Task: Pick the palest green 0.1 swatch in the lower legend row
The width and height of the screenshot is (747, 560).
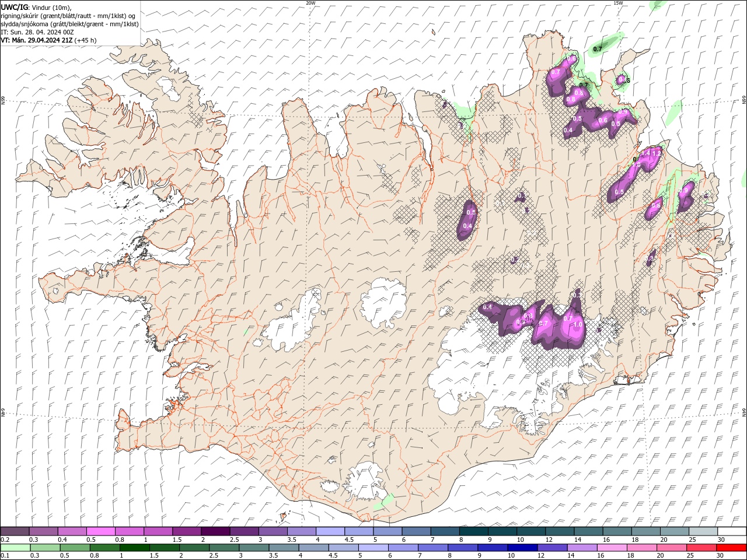Action: click(15, 548)
